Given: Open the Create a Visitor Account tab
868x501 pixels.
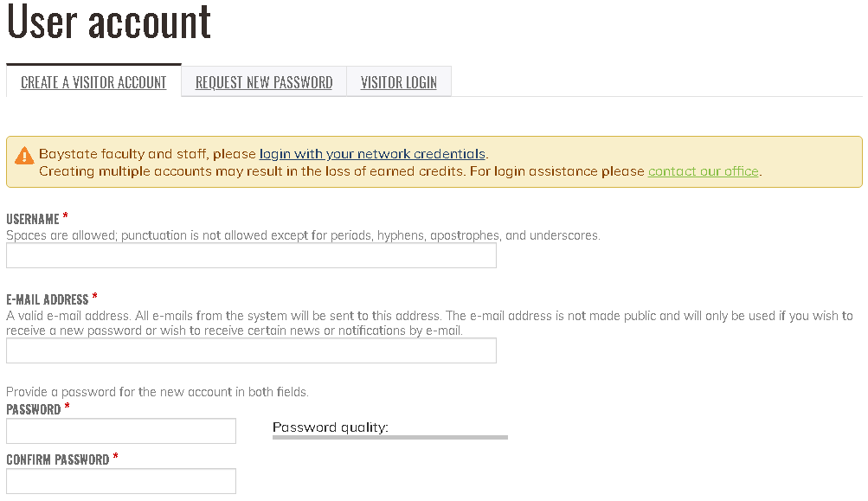Looking at the screenshot, I should [x=93, y=82].
